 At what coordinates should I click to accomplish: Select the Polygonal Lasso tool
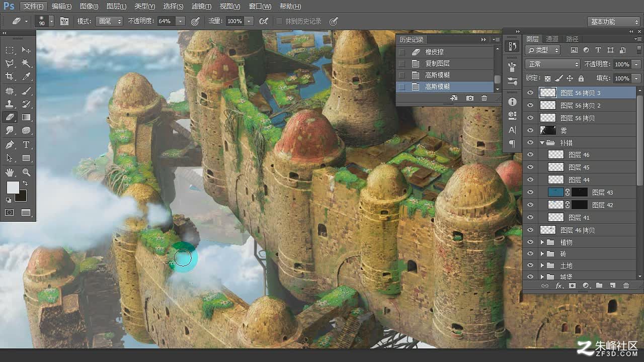point(10,63)
